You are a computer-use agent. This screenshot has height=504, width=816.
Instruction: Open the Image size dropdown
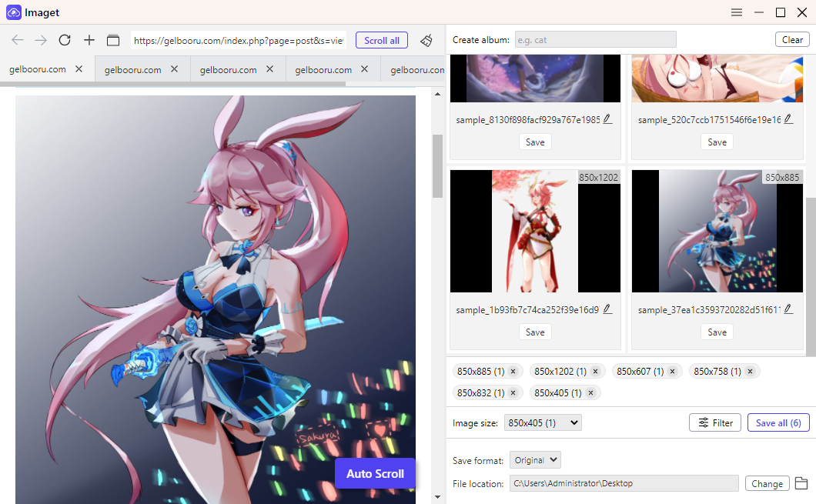[543, 423]
